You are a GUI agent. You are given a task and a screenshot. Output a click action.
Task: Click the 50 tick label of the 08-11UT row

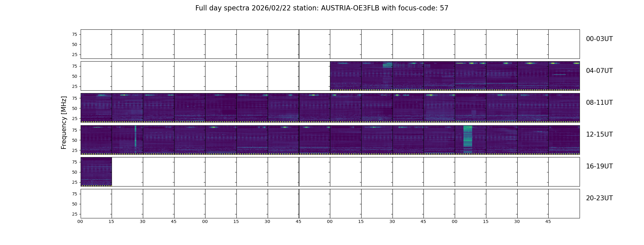pyautogui.click(x=75, y=108)
